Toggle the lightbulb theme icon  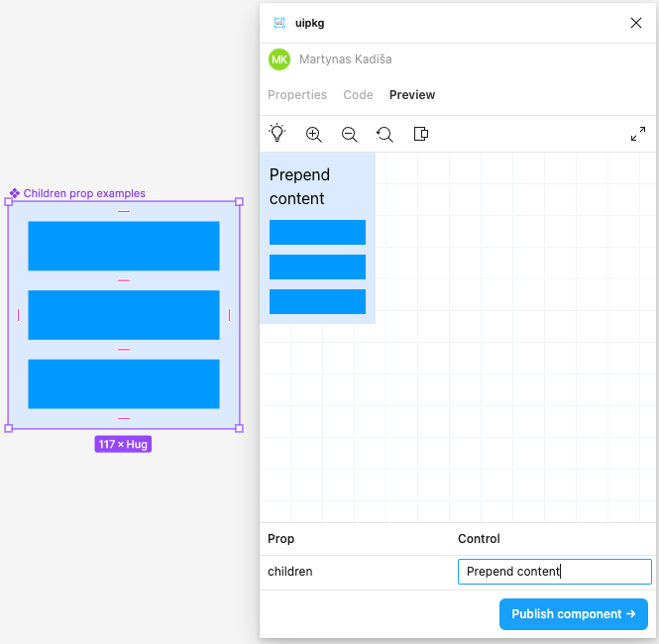pyautogui.click(x=277, y=134)
